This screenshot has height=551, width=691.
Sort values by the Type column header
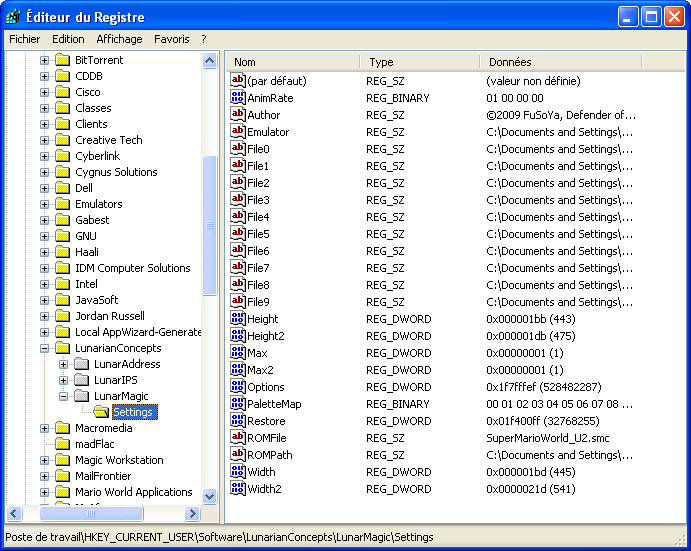pyautogui.click(x=420, y=62)
